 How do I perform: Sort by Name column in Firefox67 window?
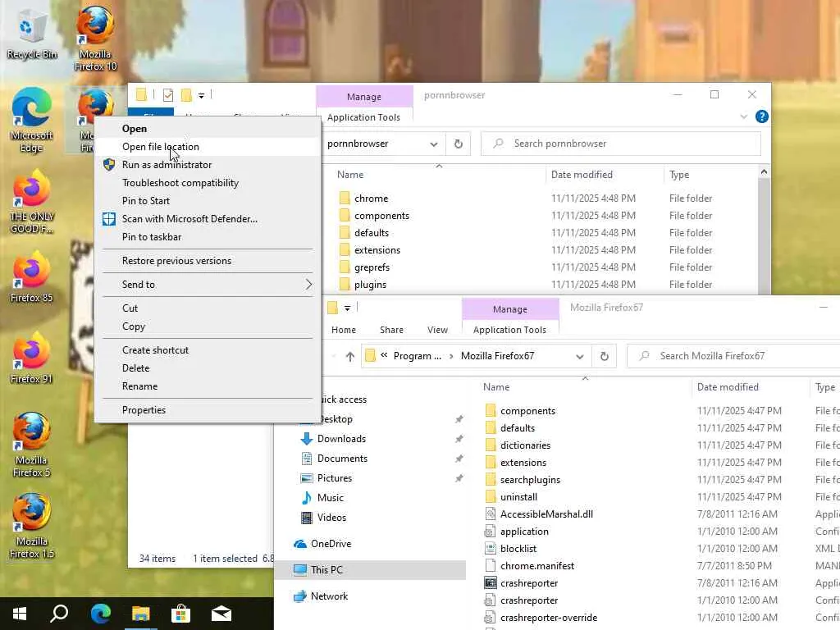point(585,387)
